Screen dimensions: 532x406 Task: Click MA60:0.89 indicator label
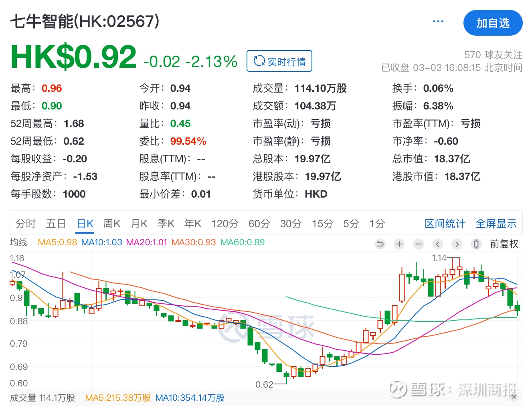[243, 242]
